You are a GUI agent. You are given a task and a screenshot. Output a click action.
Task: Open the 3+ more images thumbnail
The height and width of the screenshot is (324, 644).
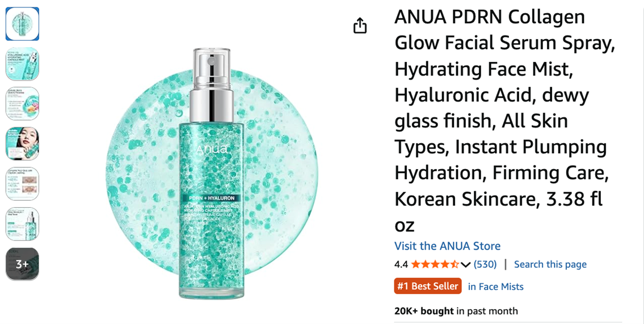tap(22, 264)
